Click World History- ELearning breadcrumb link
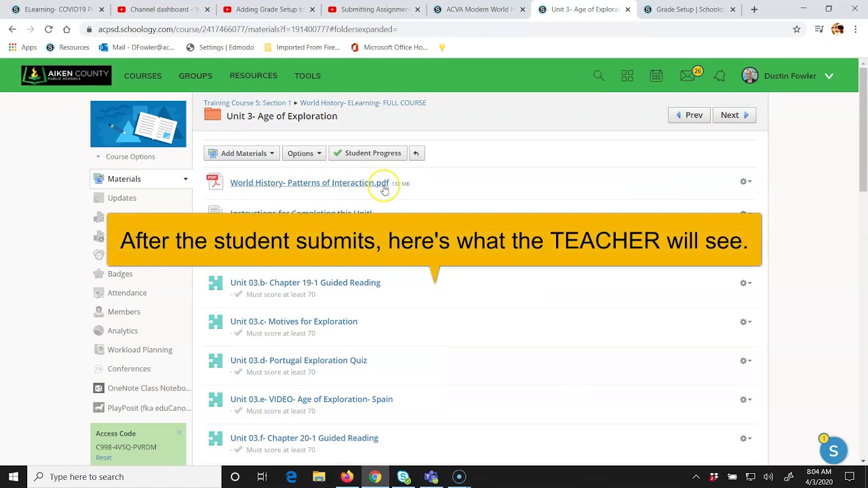 [x=363, y=103]
